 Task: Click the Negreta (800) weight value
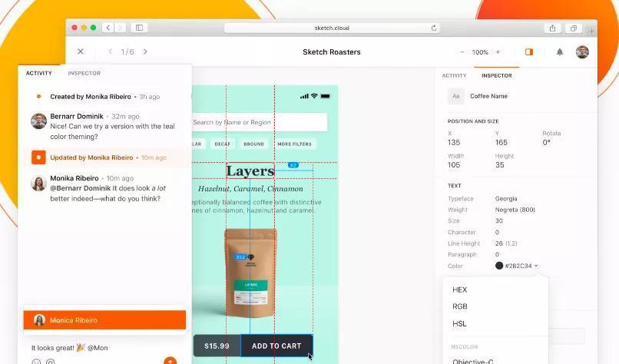515,210
